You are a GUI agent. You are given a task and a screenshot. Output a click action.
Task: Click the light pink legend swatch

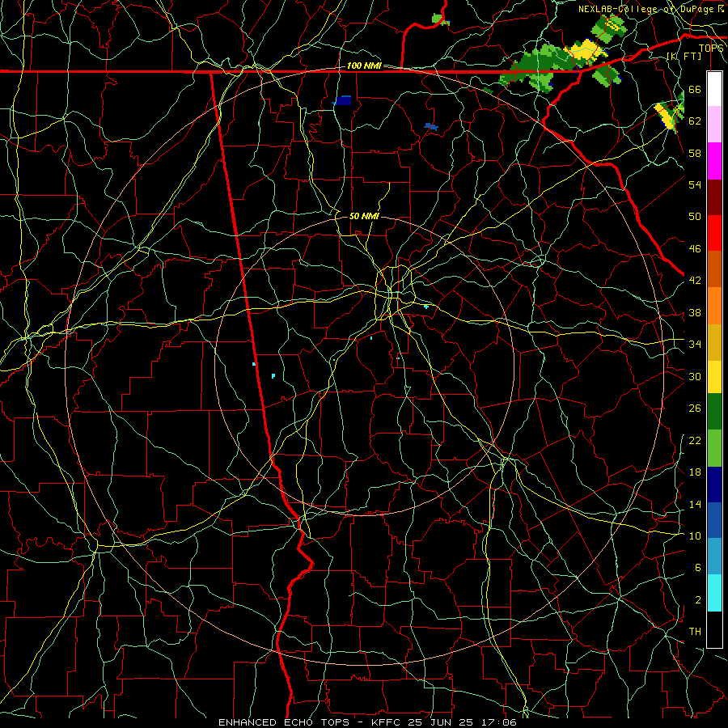(714, 125)
